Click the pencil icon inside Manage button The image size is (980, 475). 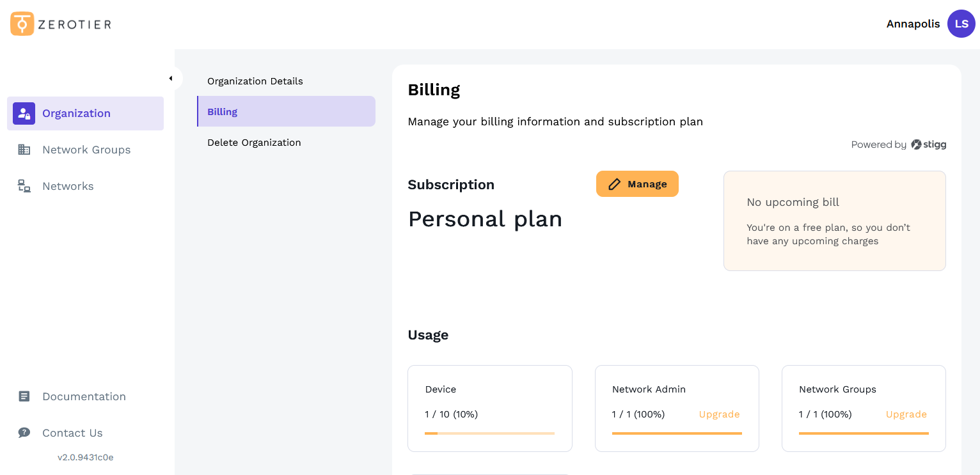(x=615, y=183)
